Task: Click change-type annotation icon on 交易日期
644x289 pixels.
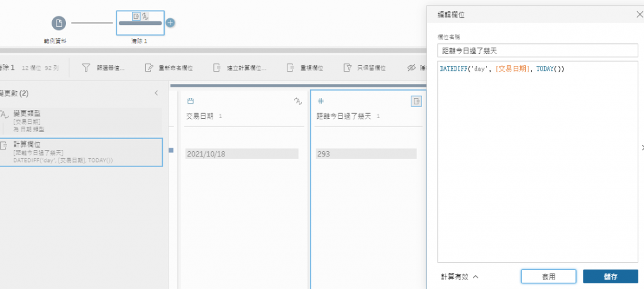Action: (298, 101)
